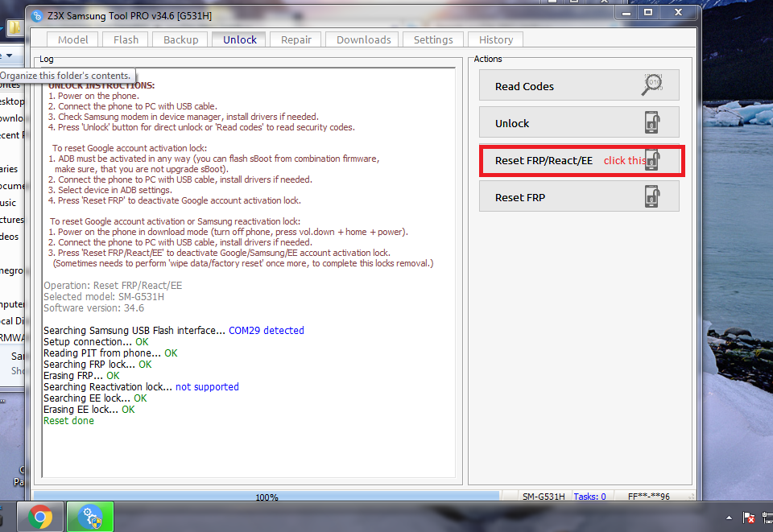
Task: Select the Unlock tab
Action: point(240,40)
